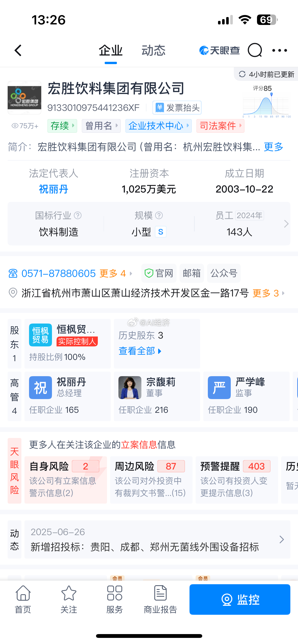Tap the Wi-Fi icon in status bar

(245, 20)
